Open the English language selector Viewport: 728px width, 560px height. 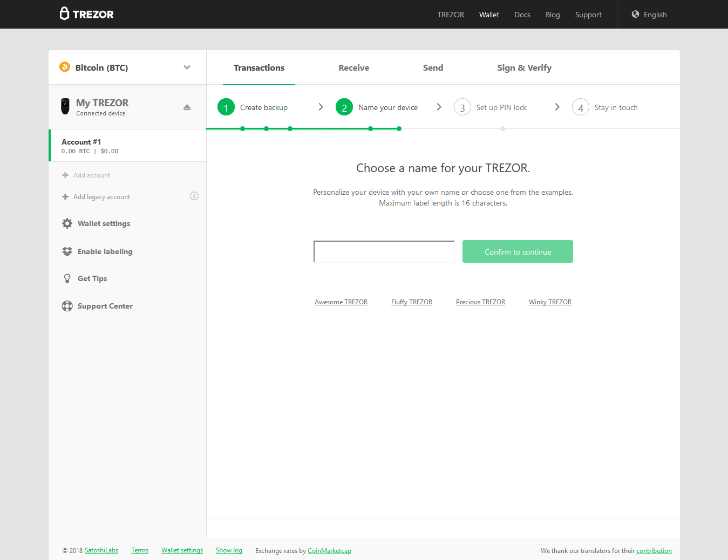click(655, 15)
